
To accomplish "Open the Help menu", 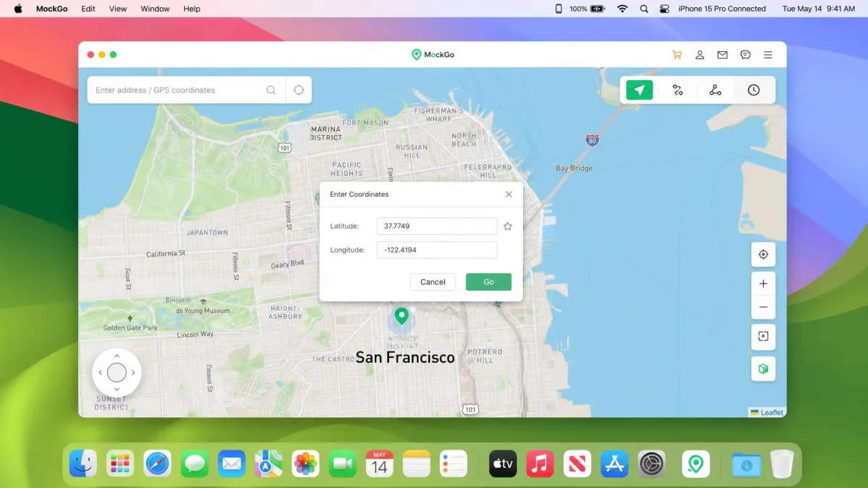I will click(192, 9).
